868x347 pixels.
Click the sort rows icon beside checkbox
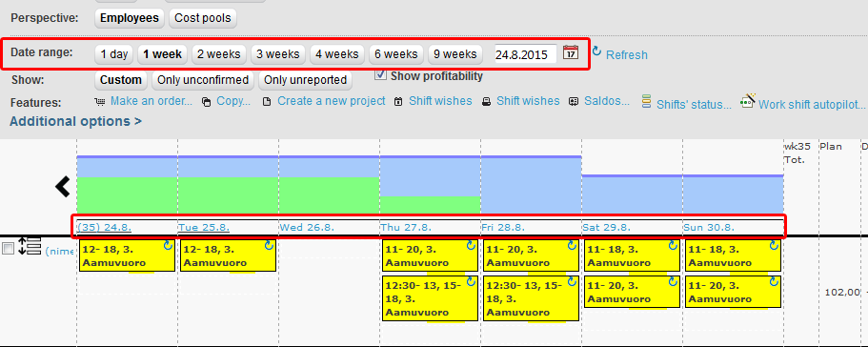[30, 246]
